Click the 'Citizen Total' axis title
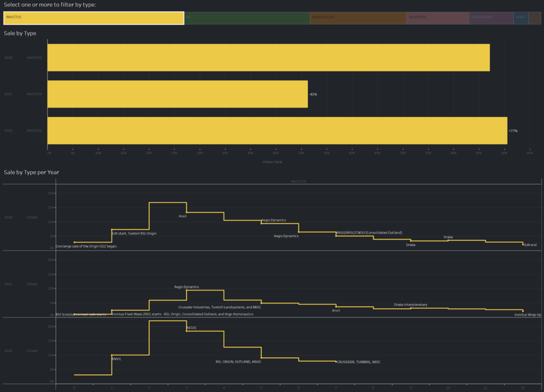The image size is (544, 392). coord(273,162)
